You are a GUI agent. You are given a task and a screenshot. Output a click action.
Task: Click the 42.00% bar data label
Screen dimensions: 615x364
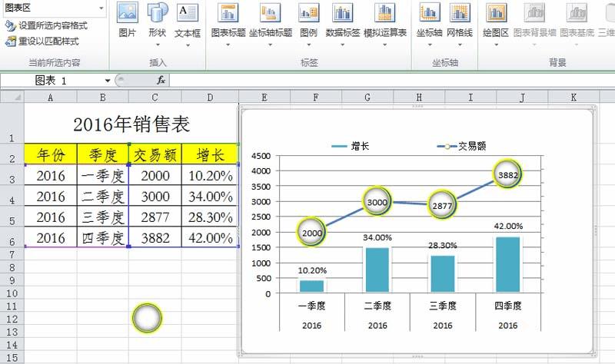(x=508, y=226)
